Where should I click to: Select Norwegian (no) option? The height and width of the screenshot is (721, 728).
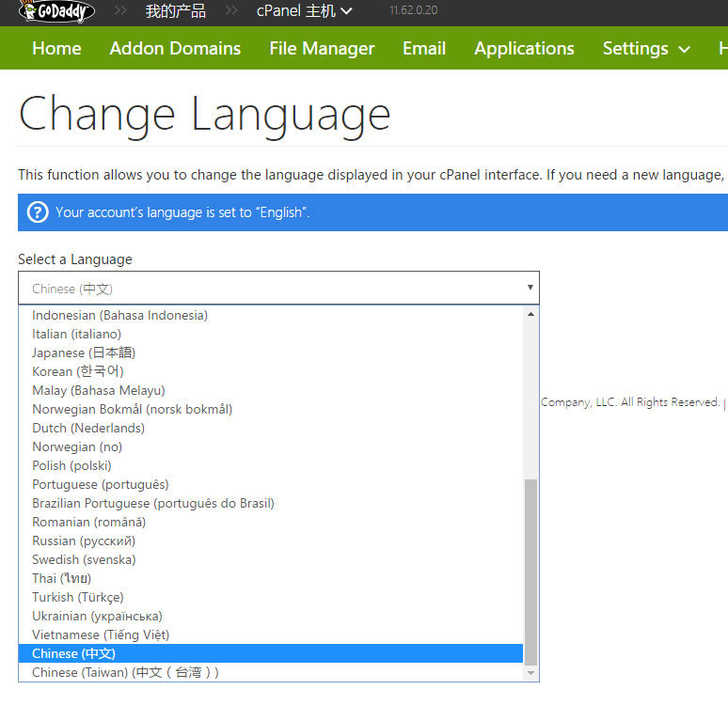(x=271, y=447)
